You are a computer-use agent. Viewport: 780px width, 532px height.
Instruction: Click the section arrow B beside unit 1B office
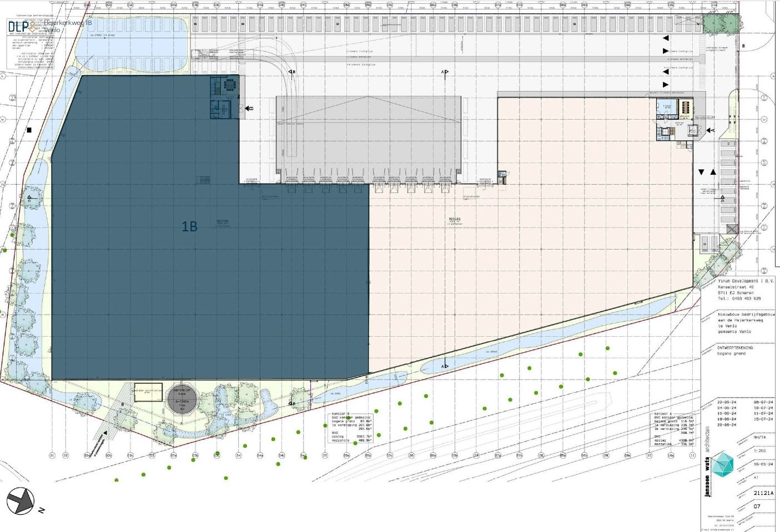248,108
